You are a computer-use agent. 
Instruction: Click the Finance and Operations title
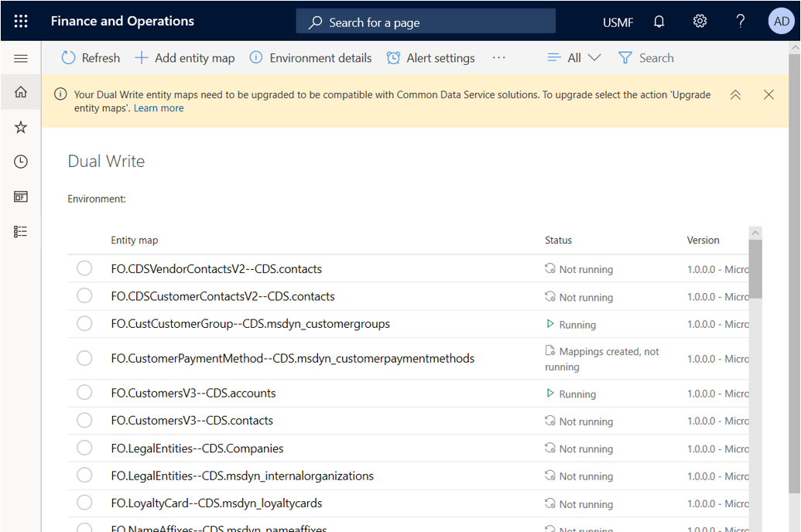point(122,21)
